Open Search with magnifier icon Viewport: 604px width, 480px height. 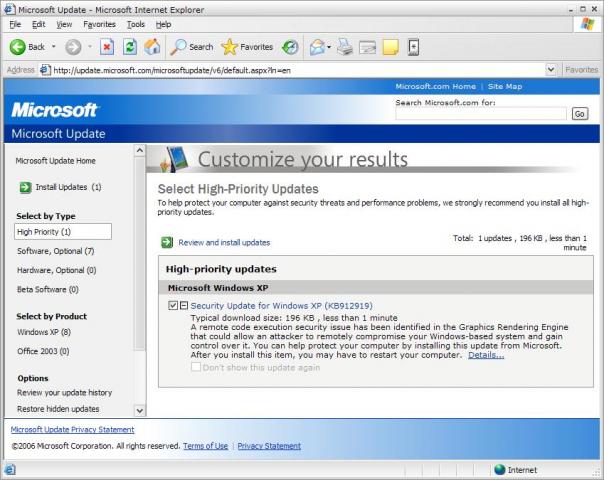point(192,47)
